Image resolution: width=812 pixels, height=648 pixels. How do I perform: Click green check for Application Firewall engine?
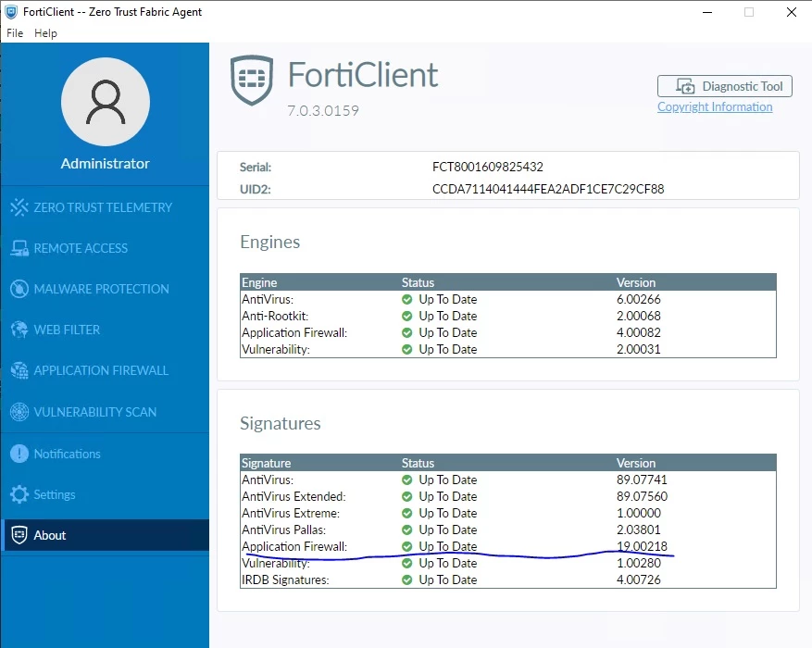(x=407, y=332)
